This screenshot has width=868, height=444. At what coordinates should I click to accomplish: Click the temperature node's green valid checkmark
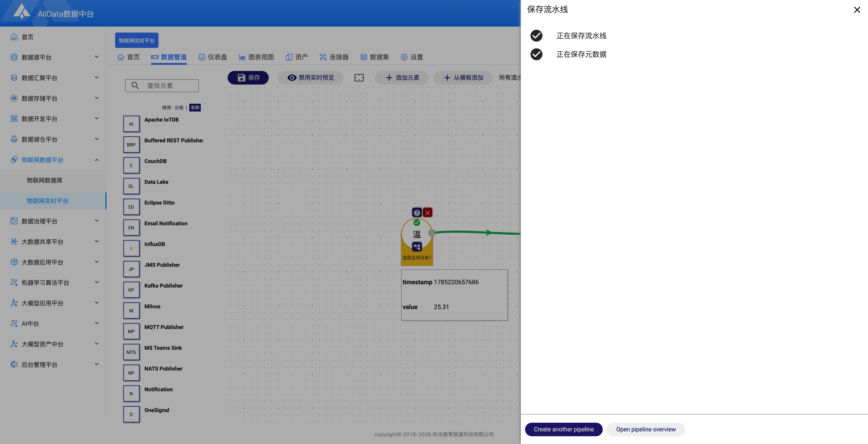417,223
